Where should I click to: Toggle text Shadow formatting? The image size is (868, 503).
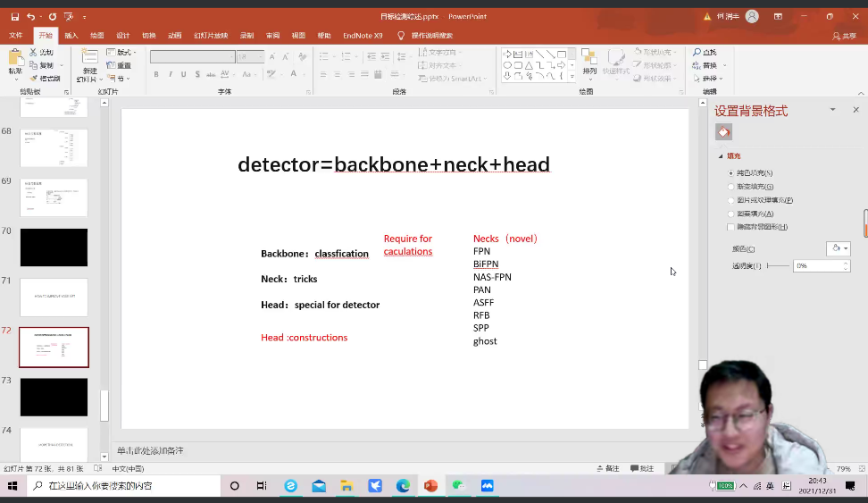coord(197,74)
